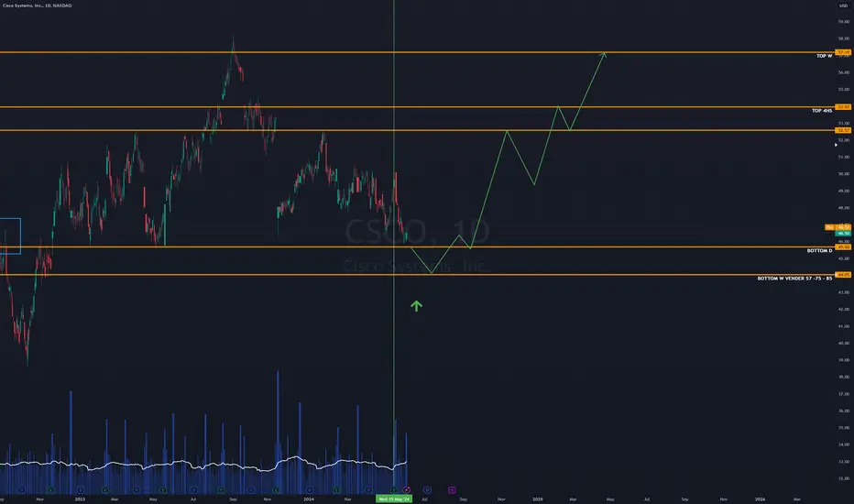The image size is (854, 504).
Task: Click the 2025 label on the time axis
Action: tap(538, 499)
